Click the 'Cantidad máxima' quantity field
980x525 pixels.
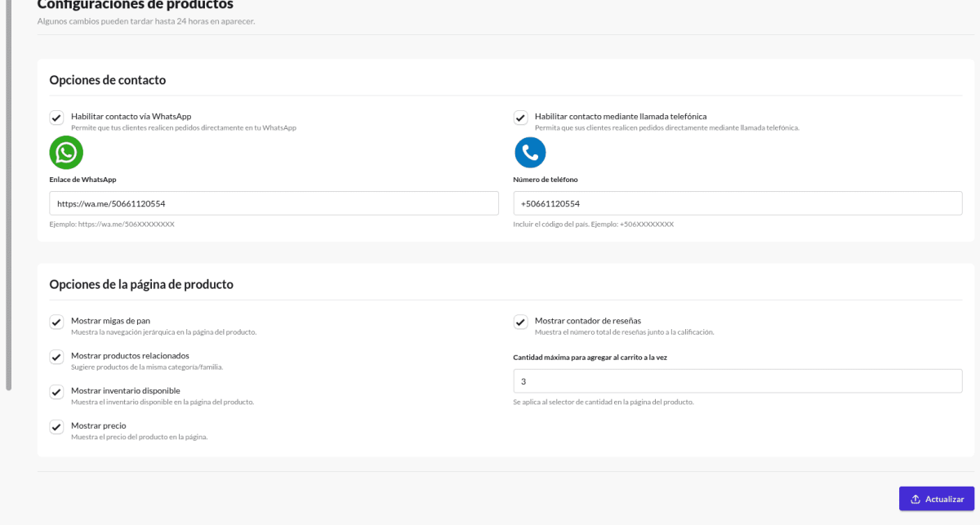737,380
